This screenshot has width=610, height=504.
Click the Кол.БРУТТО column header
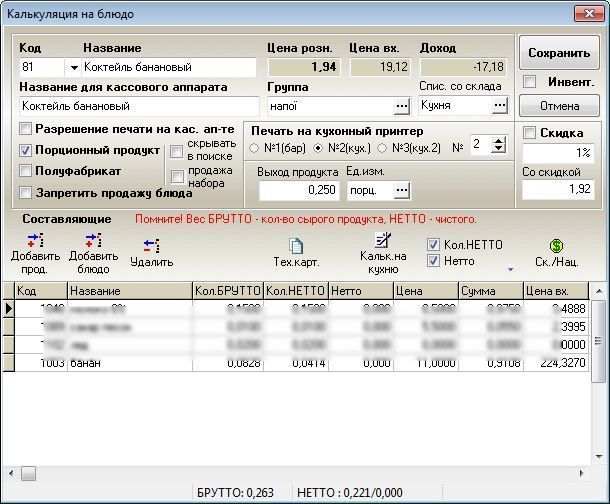click(228, 291)
